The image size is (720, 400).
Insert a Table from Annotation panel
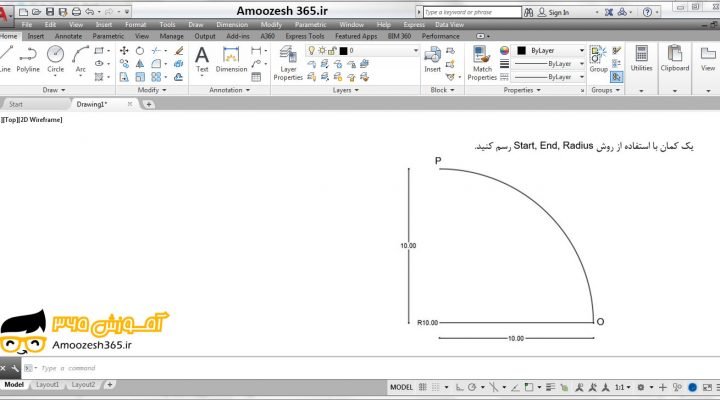pyautogui.click(x=256, y=77)
